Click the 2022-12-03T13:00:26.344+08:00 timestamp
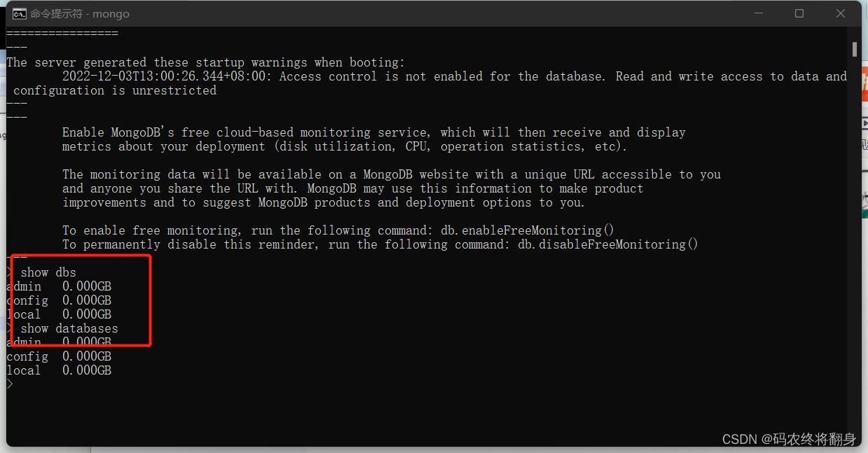 coord(165,76)
